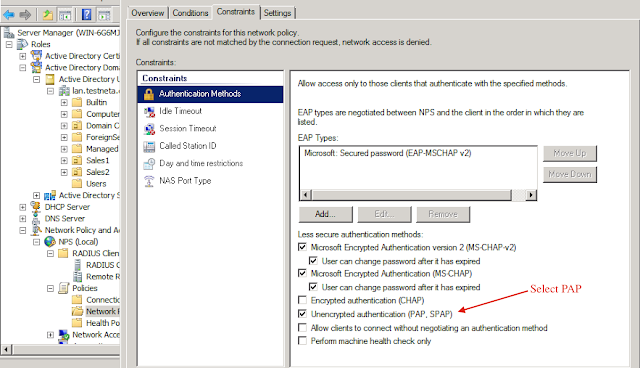This screenshot has width=640, height=368.
Task: Click the Remove button
Action: 443,214
